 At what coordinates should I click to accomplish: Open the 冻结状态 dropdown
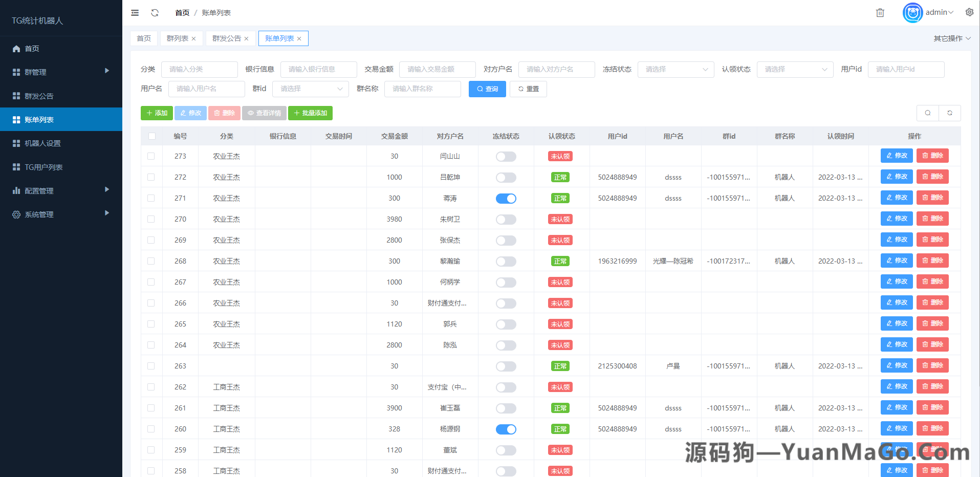pos(676,69)
